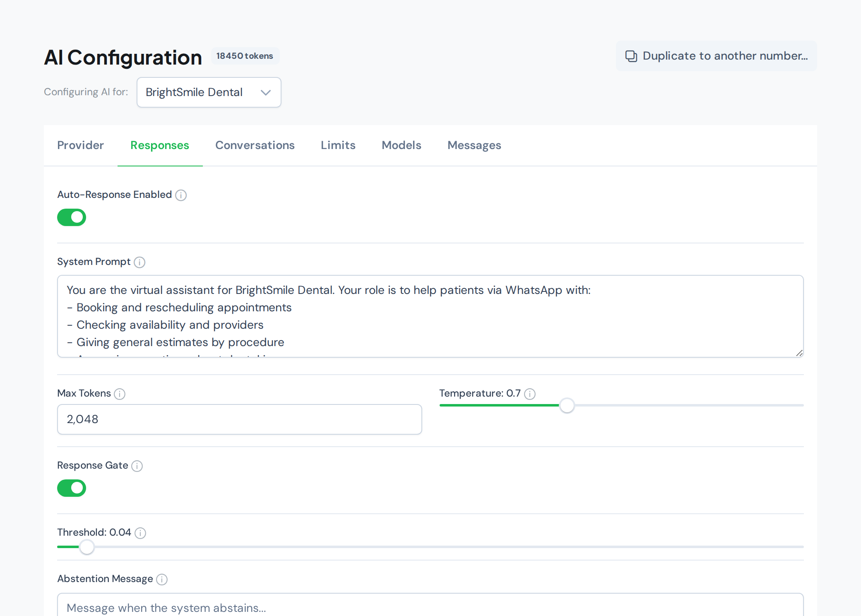Image resolution: width=861 pixels, height=616 pixels.
Task: Click the Threshold slider handle
Action: (x=87, y=547)
